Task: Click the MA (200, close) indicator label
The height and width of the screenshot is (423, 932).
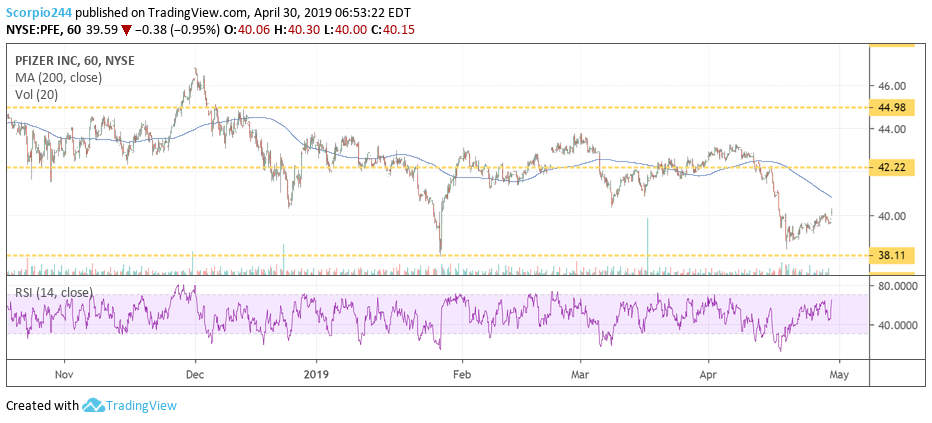Action: (57, 77)
